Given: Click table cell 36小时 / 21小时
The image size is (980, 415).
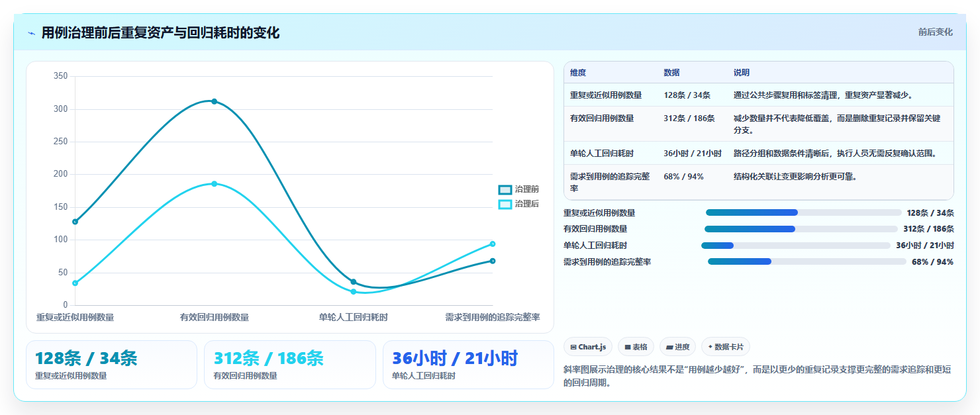Looking at the screenshot, I should tap(693, 154).
